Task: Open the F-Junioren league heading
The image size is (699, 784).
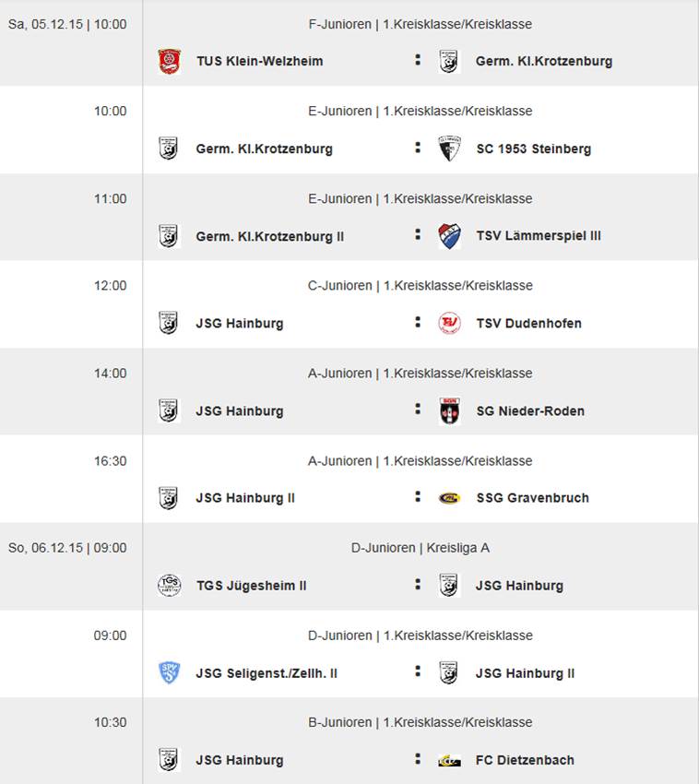Action: (x=420, y=24)
